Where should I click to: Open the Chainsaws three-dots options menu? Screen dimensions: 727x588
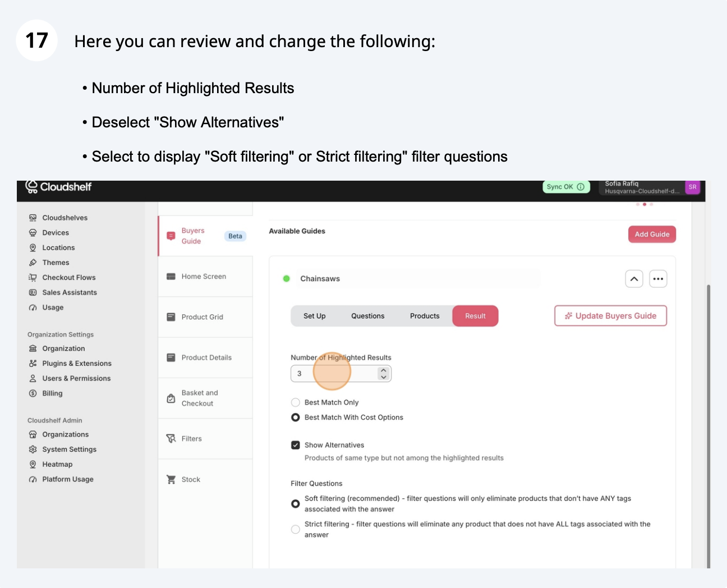click(658, 279)
